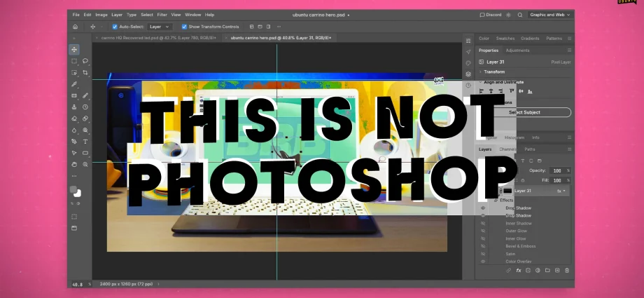The height and width of the screenshot is (298, 644).
Task: Open the search magnifier in title bar
Action: point(520,15)
